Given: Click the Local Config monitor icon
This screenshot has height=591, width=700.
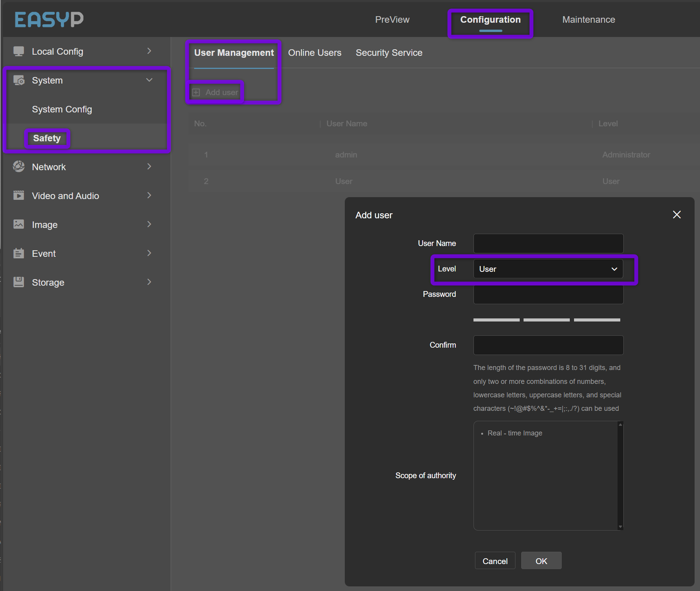Looking at the screenshot, I should (x=18, y=51).
